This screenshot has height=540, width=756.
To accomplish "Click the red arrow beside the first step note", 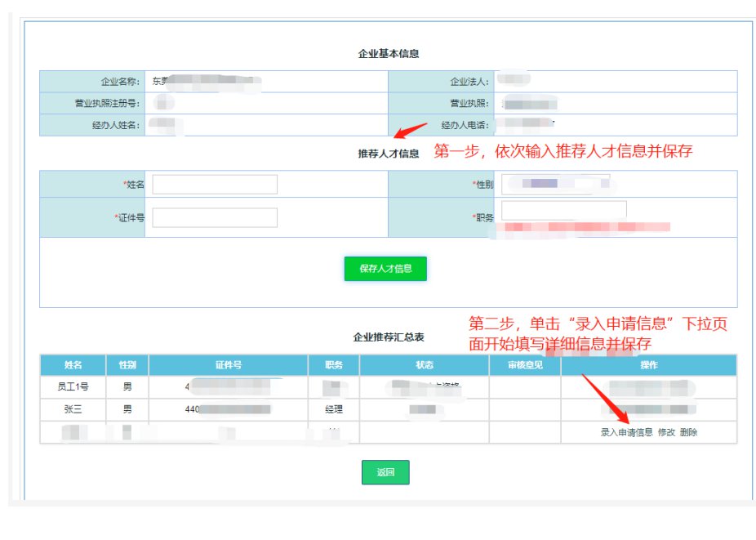I will click(411, 131).
